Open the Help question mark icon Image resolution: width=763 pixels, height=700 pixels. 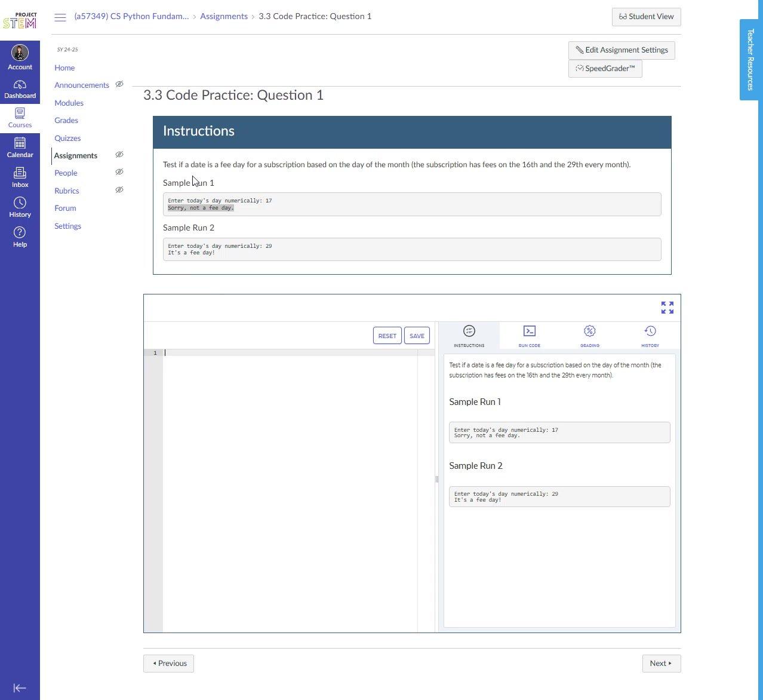[20, 233]
